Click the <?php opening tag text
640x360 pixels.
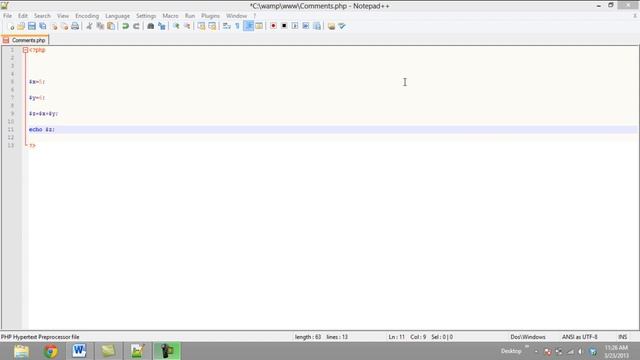coord(37,50)
